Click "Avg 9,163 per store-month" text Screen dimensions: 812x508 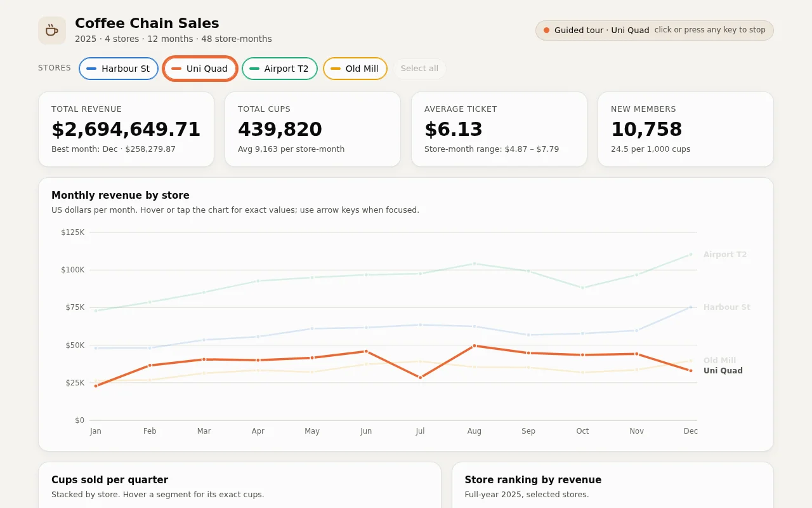point(291,149)
